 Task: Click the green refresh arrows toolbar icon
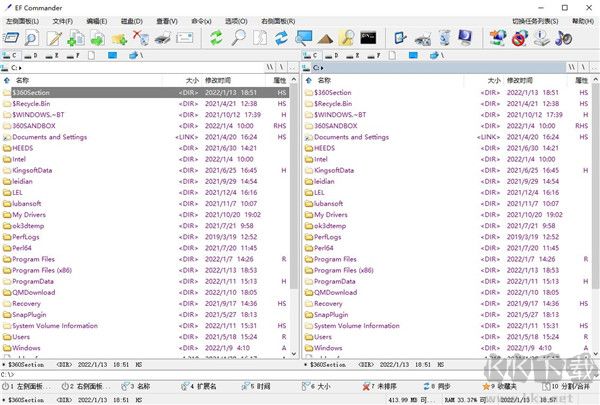(217, 38)
